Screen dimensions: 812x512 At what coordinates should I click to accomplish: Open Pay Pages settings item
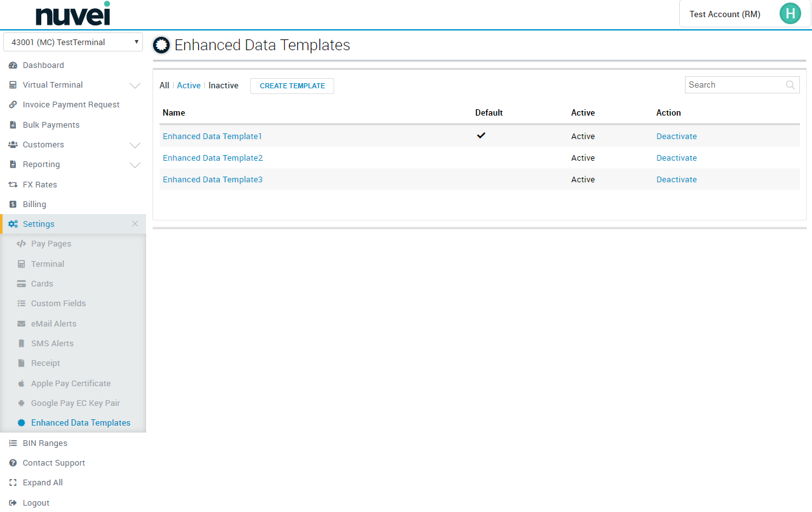51,244
